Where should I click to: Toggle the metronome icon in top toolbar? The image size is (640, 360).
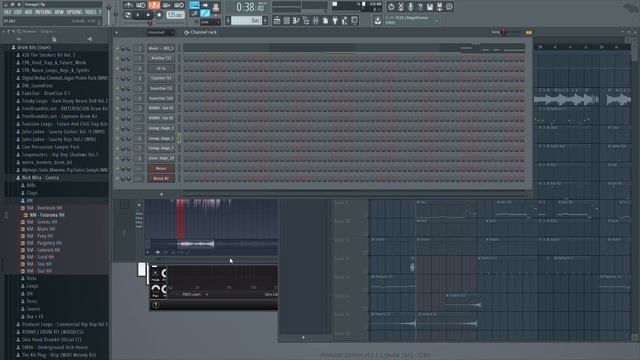pos(129,5)
